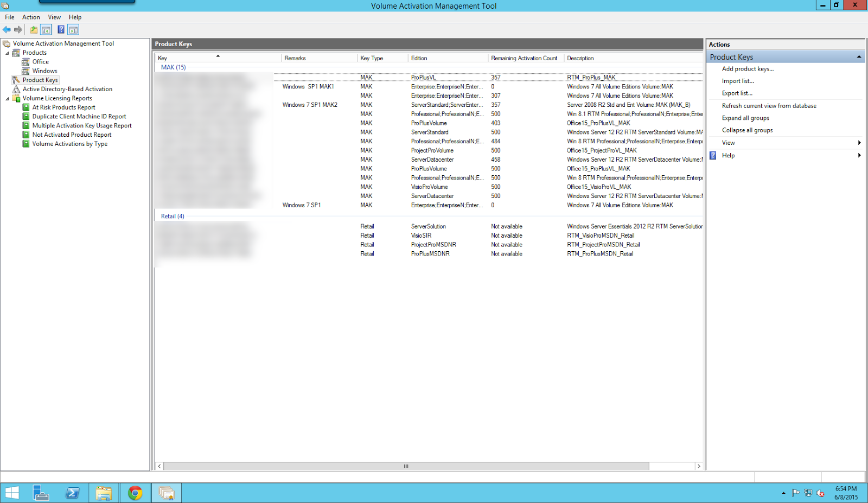Open File Explorer from the taskbar

click(104, 493)
